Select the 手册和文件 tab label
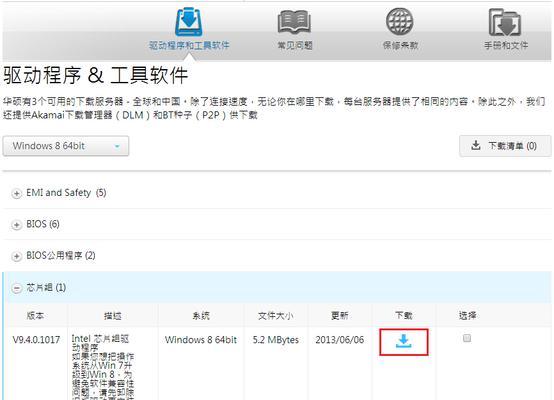The width and height of the screenshot is (554, 400). pos(506,45)
